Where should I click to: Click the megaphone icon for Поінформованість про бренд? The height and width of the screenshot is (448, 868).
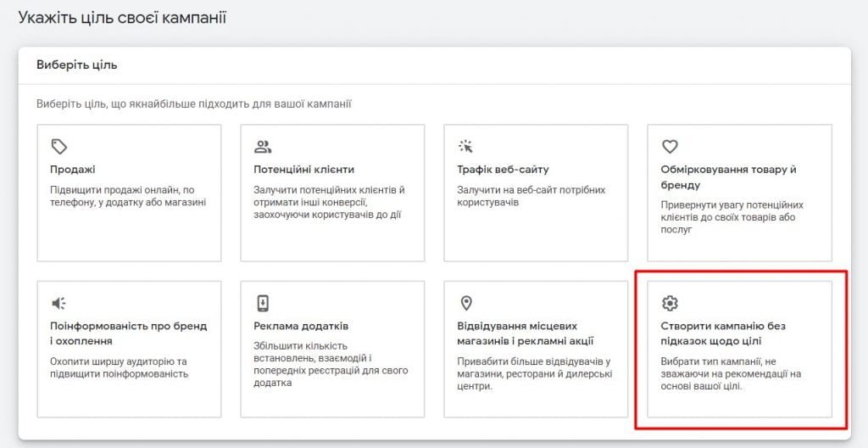point(58,303)
